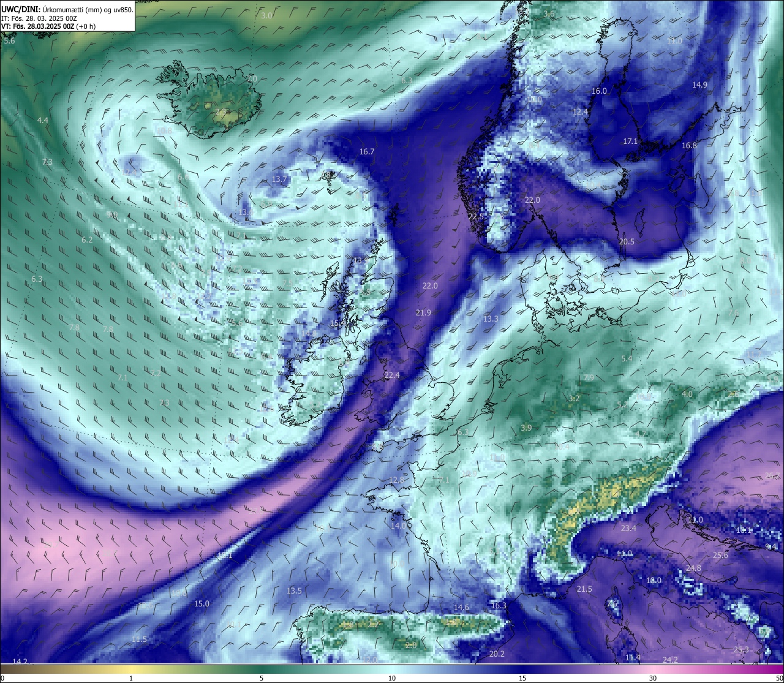Click the 12.4 value label
The image size is (784, 683).
pos(580,111)
